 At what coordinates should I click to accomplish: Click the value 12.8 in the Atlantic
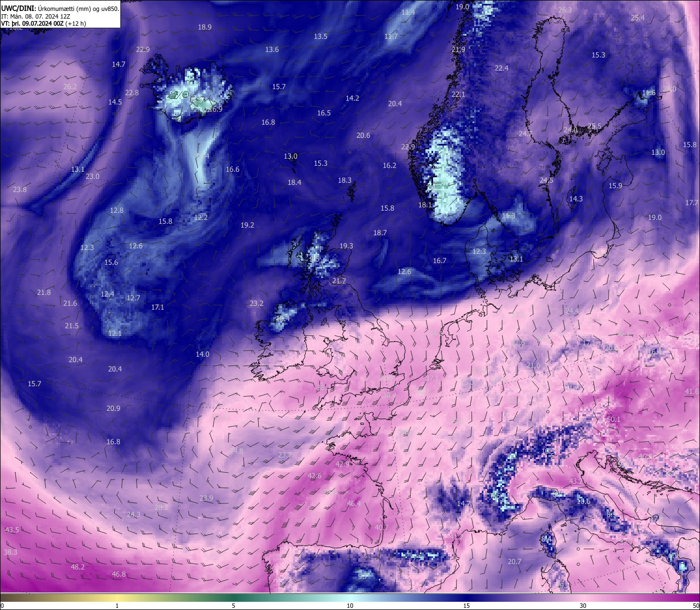[116, 210]
